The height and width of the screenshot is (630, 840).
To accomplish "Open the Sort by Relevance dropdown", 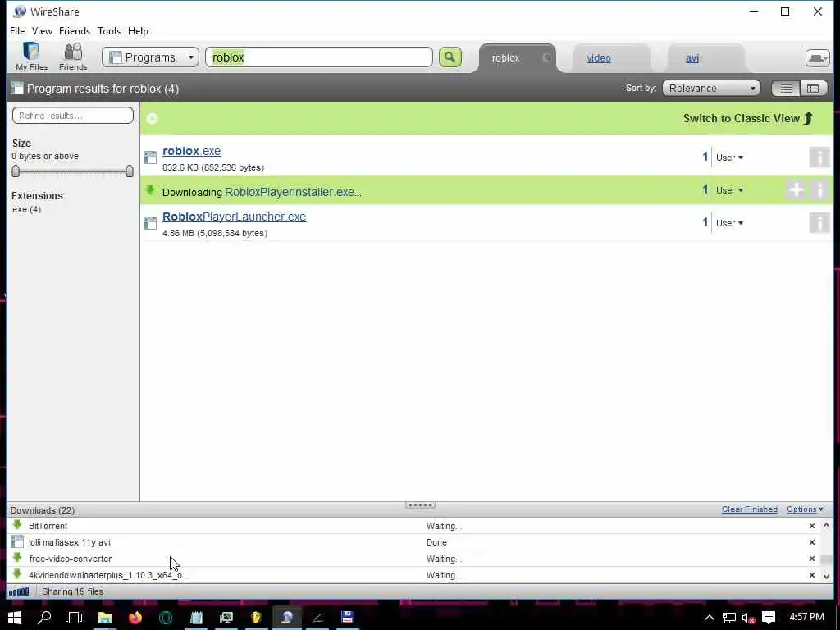I will [x=711, y=89].
